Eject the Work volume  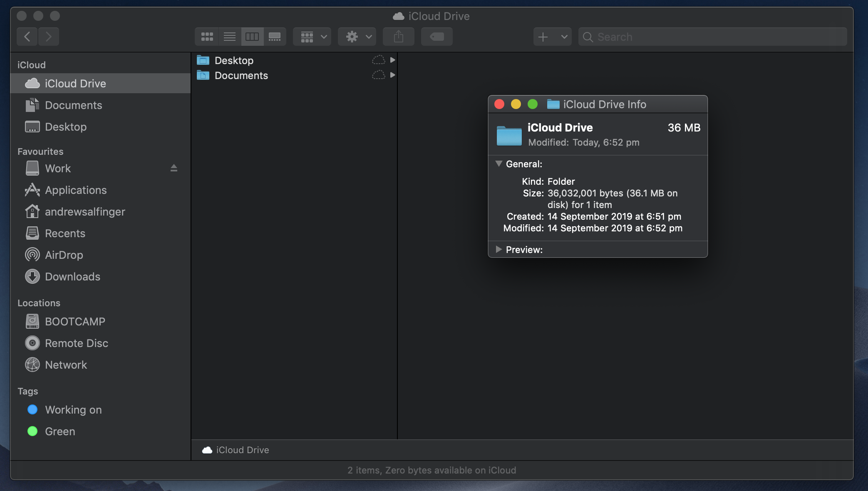[x=174, y=168]
